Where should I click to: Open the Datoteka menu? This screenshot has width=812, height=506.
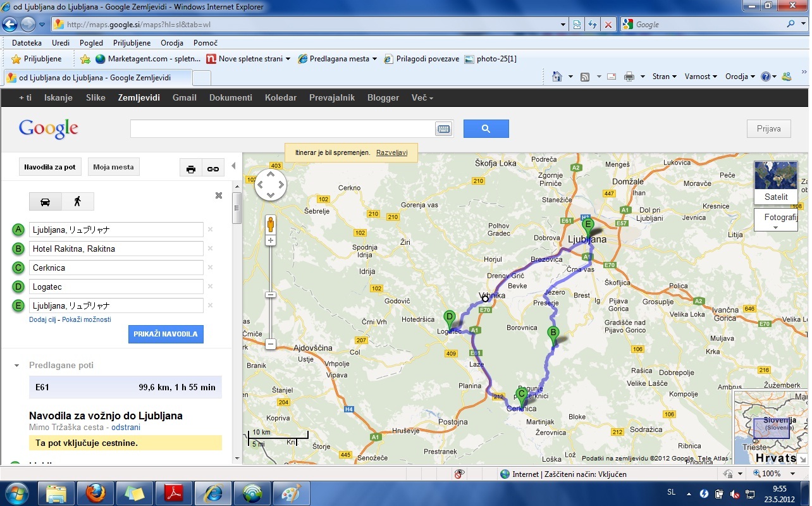pyautogui.click(x=27, y=43)
